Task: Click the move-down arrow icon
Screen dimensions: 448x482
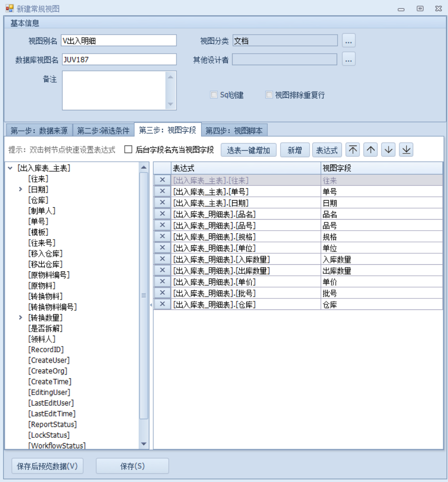Action: click(x=389, y=150)
